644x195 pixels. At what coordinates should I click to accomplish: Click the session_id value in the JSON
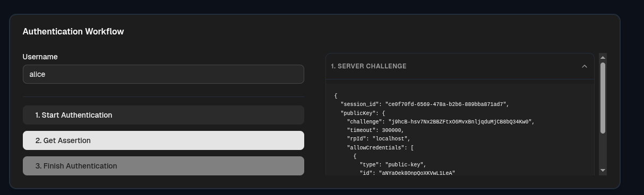[445, 104]
